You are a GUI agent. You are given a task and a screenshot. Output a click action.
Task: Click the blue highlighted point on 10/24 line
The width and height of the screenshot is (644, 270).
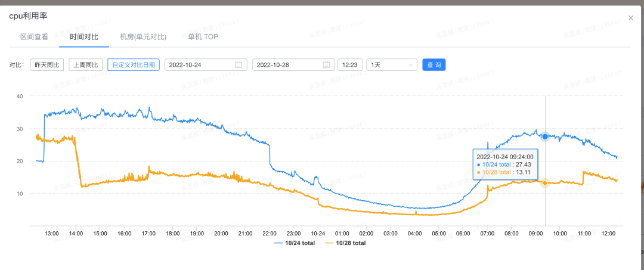[x=545, y=136]
